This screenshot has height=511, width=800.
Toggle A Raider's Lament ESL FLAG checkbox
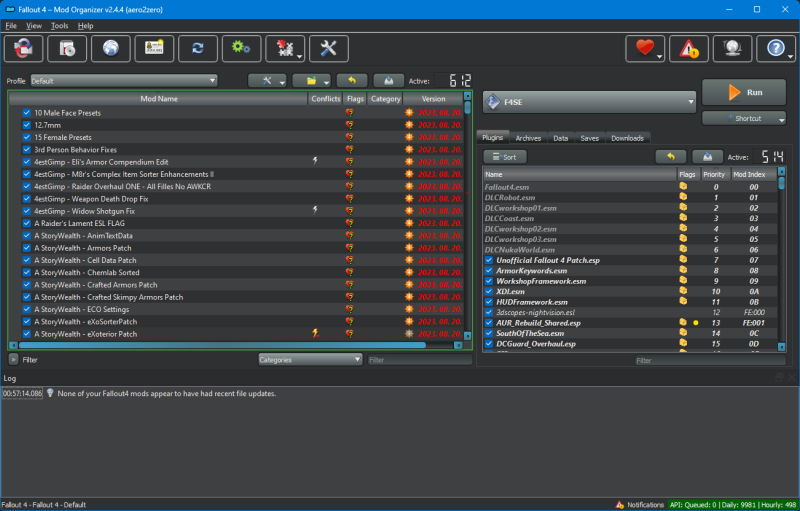tap(27, 223)
